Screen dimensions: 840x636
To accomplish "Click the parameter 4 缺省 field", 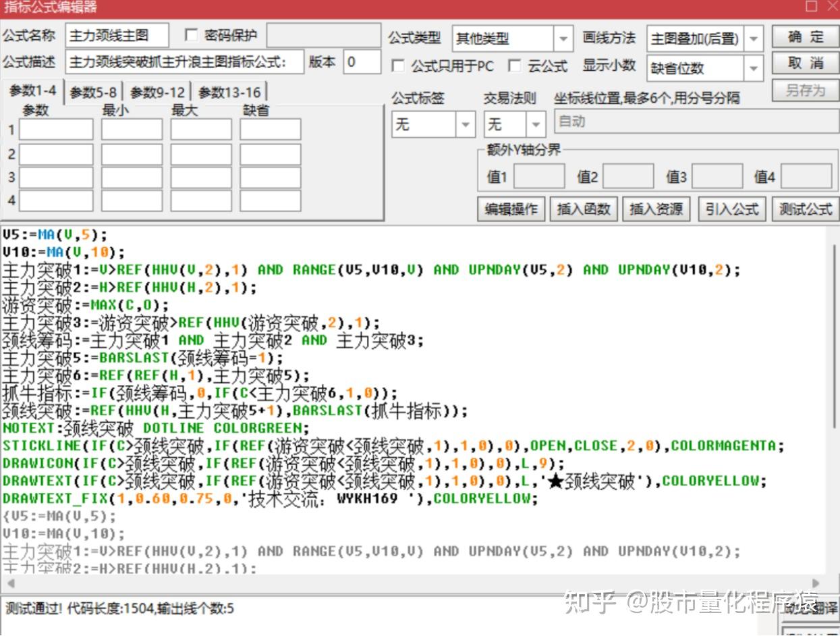I will pos(271,201).
